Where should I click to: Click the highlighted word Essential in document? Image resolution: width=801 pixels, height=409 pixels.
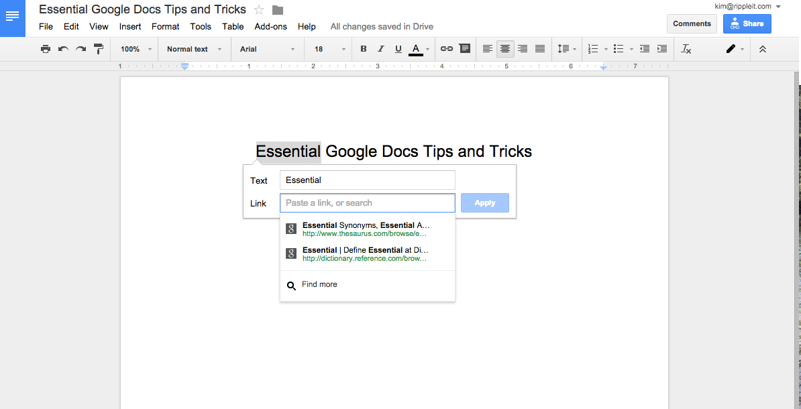289,152
